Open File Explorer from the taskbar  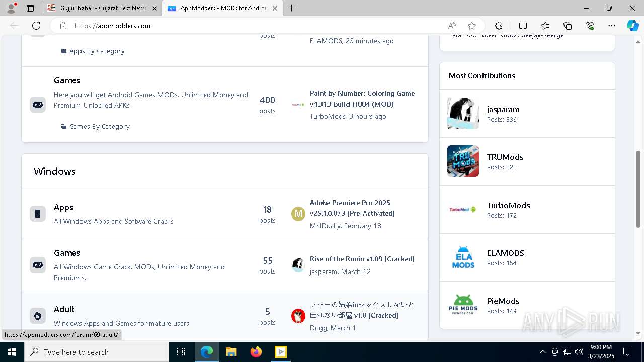click(x=231, y=352)
